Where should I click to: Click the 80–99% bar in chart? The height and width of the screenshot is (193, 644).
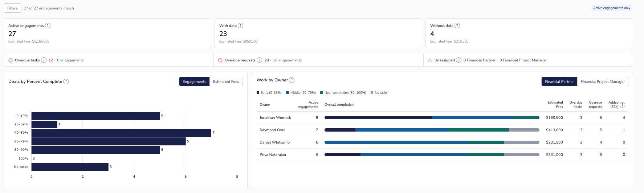[96, 150]
